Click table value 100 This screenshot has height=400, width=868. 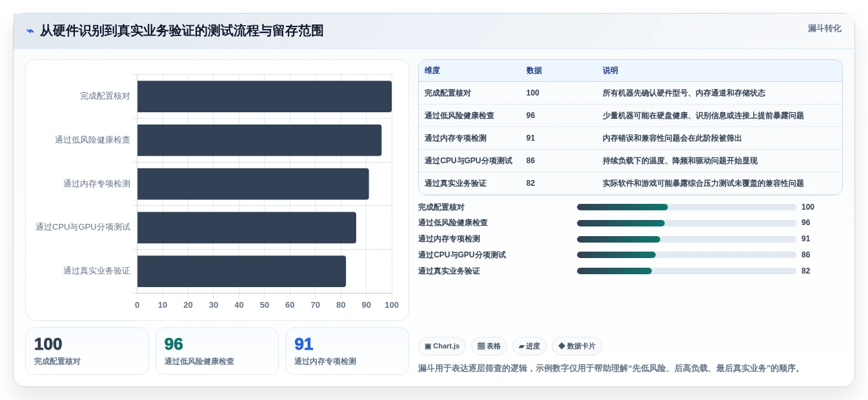pyautogui.click(x=532, y=93)
